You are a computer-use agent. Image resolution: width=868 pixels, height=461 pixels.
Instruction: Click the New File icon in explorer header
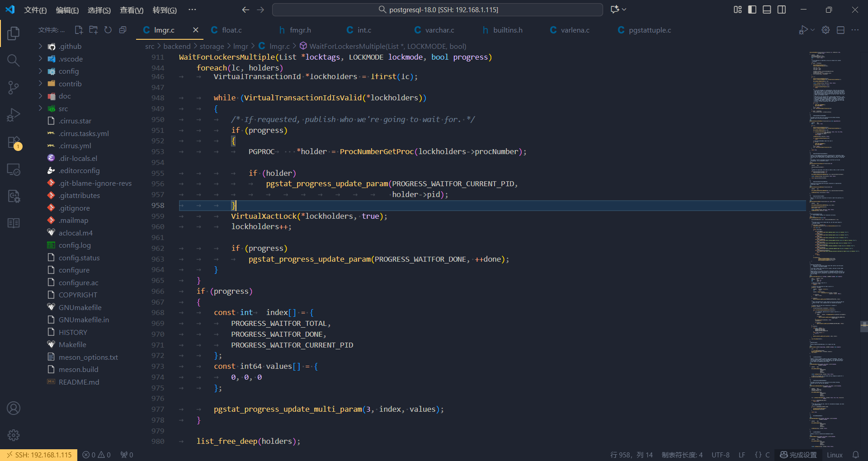pyautogui.click(x=79, y=30)
